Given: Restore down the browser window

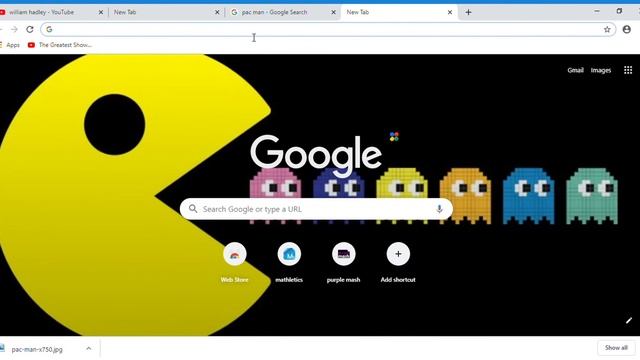Looking at the screenshot, I should 619,11.
